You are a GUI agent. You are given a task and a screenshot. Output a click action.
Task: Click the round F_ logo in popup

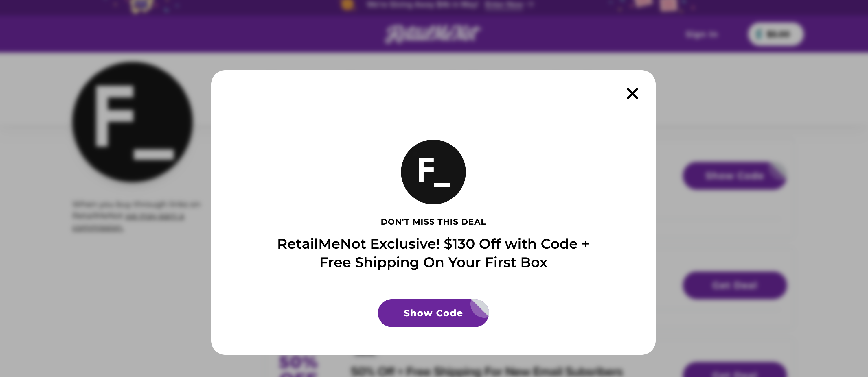(433, 172)
